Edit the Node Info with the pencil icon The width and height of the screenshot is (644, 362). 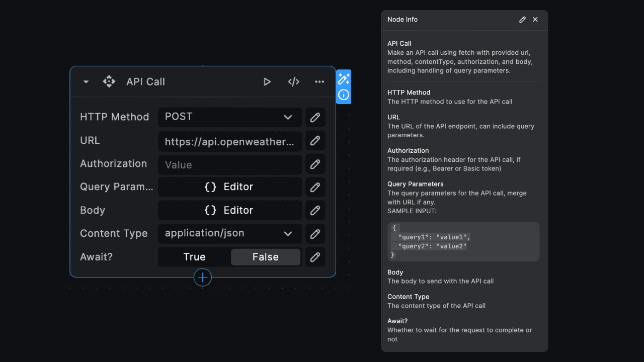pyautogui.click(x=522, y=20)
